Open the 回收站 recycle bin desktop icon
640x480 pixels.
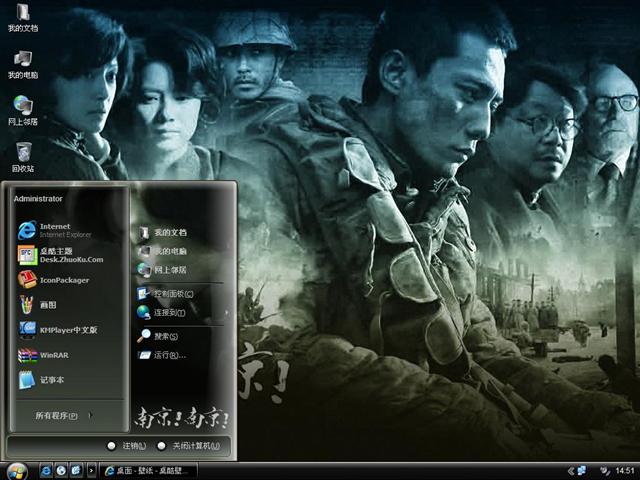tap(23, 158)
